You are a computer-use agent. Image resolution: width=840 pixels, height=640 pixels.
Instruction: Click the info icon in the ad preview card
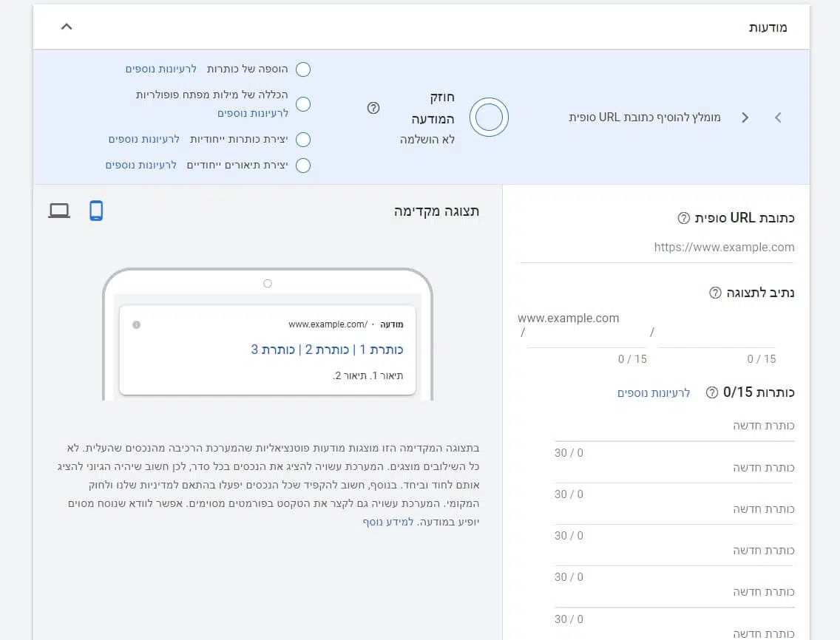(137, 324)
